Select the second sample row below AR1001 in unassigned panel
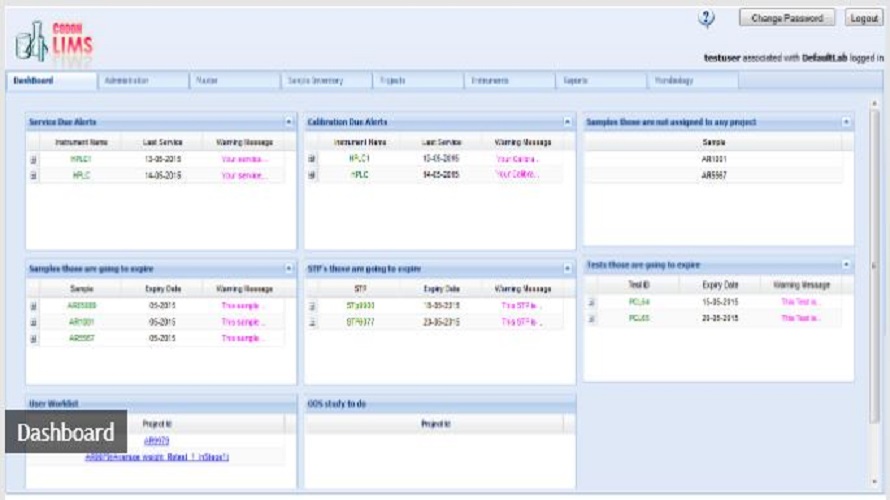 tap(713, 176)
